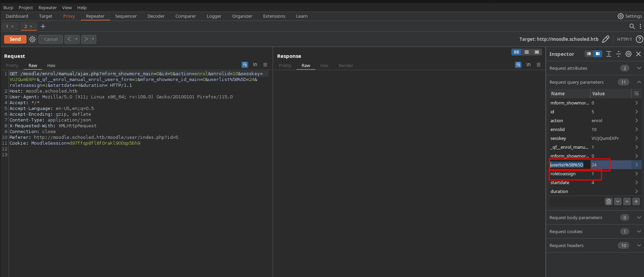
Task: Open forward history dropdown arrow
Action: pyautogui.click(x=93, y=39)
